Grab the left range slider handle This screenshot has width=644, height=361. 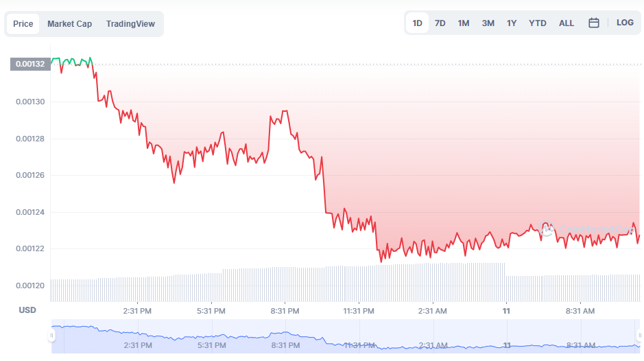click(51, 336)
